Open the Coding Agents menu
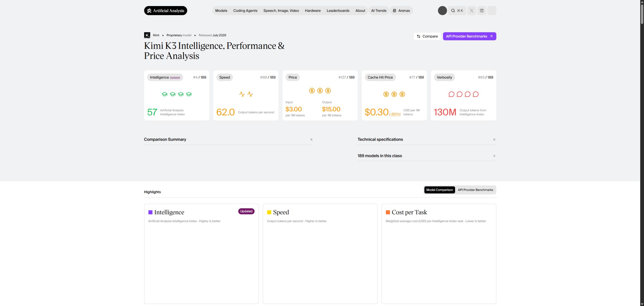 [x=245, y=11]
